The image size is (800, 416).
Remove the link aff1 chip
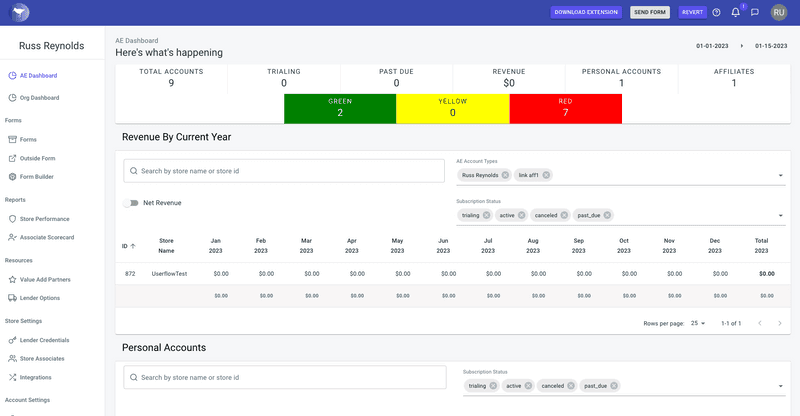[546, 175]
